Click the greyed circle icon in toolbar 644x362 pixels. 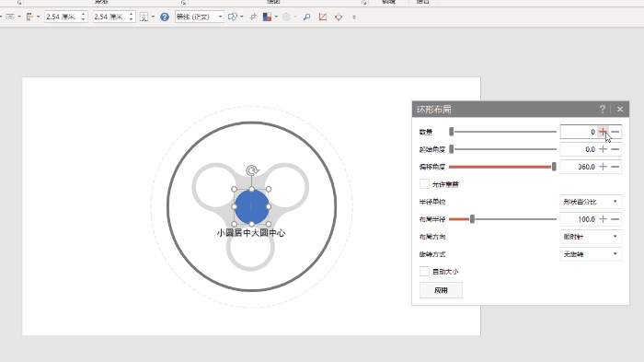click(286, 17)
